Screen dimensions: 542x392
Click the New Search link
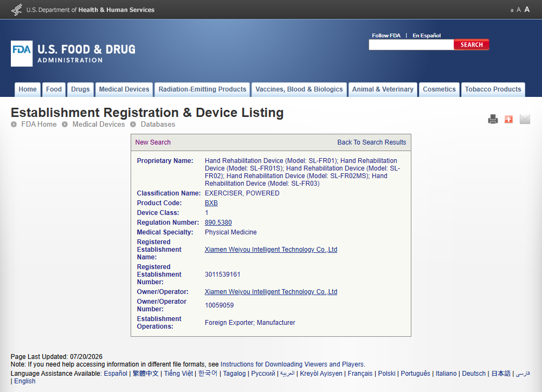(153, 142)
